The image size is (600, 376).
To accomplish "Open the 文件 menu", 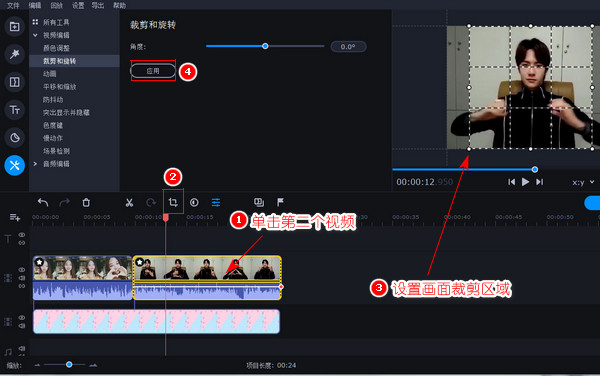I will coord(13,5).
